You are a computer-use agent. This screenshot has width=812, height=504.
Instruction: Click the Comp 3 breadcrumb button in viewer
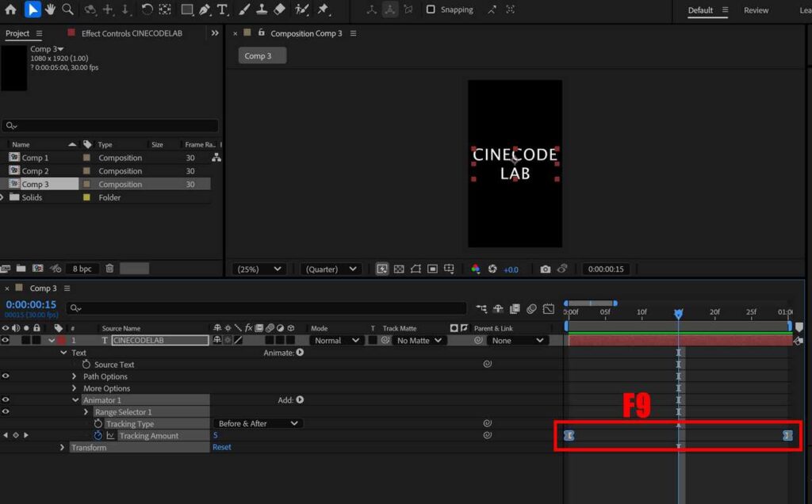[262, 56]
